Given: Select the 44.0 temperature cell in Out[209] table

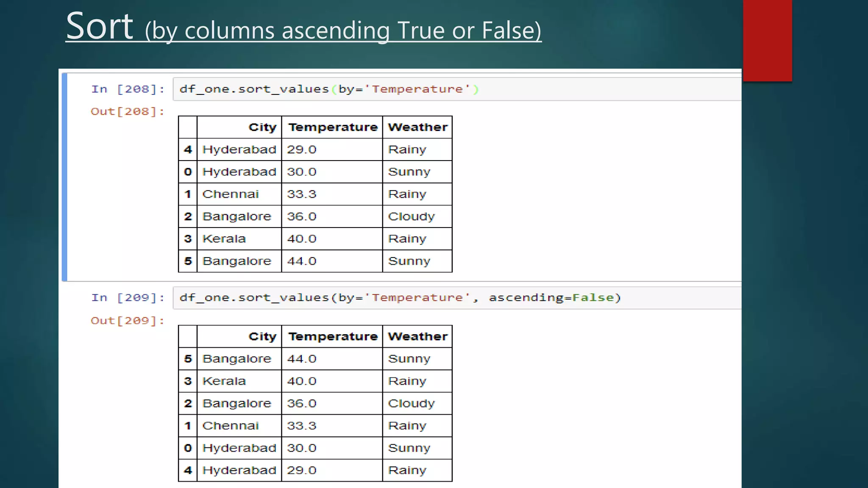Looking at the screenshot, I should [332, 359].
